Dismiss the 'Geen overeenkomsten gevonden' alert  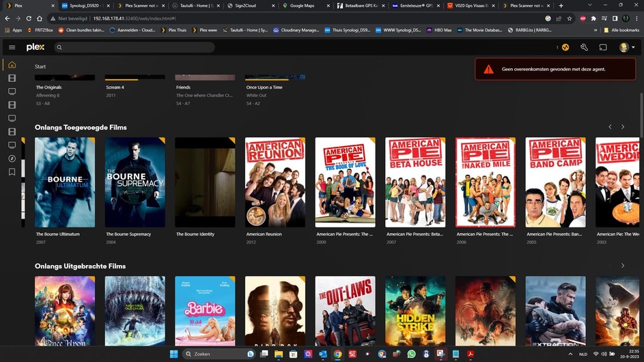click(555, 69)
